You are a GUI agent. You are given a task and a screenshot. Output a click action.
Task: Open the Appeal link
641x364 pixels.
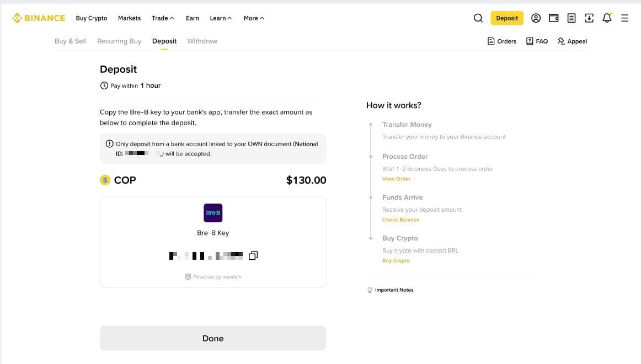tap(572, 41)
